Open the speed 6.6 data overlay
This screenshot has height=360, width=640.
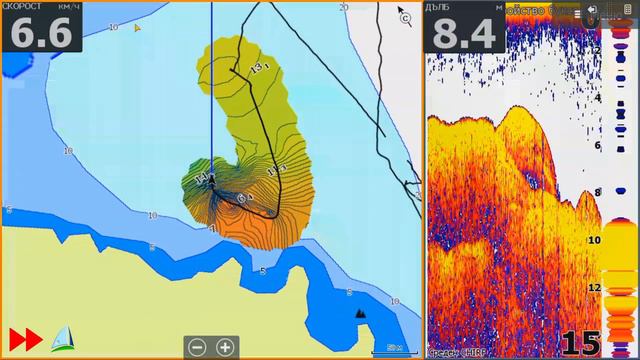(x=42, y=27)
